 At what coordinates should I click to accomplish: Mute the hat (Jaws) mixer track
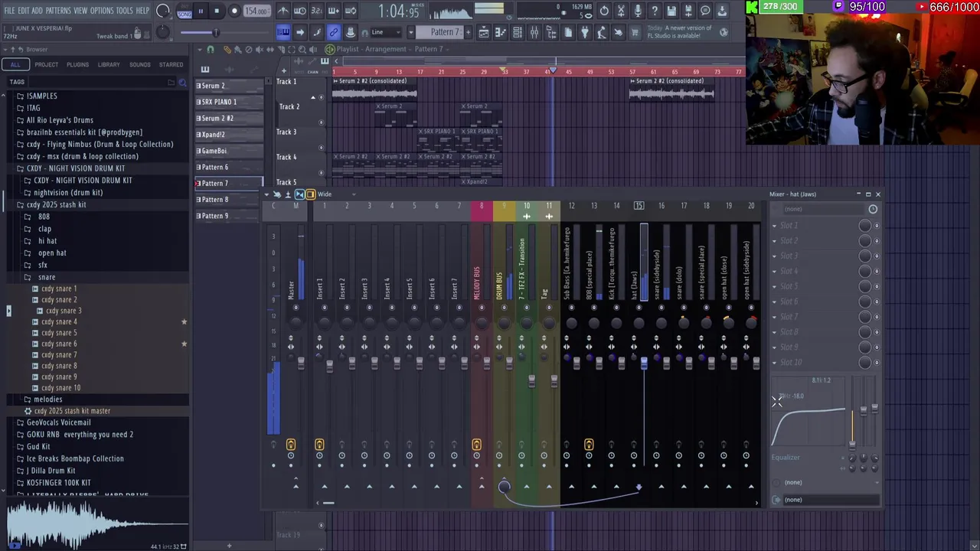click(x=639, y=308)
